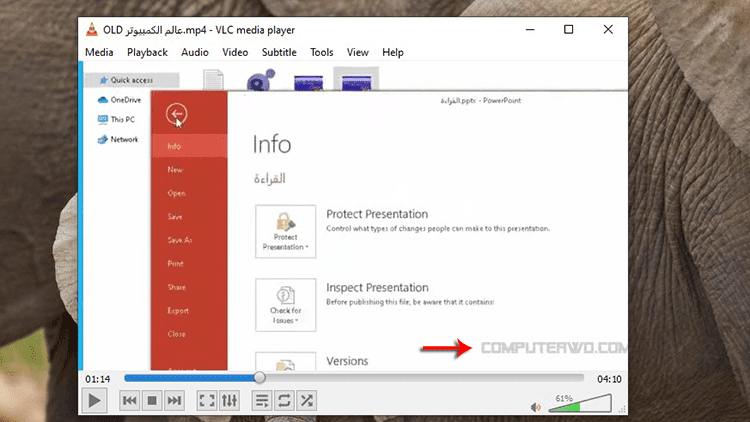Viewport: 750px width, 422px height.
Task: Open the Video menu
Action: [x=235, y=52]
